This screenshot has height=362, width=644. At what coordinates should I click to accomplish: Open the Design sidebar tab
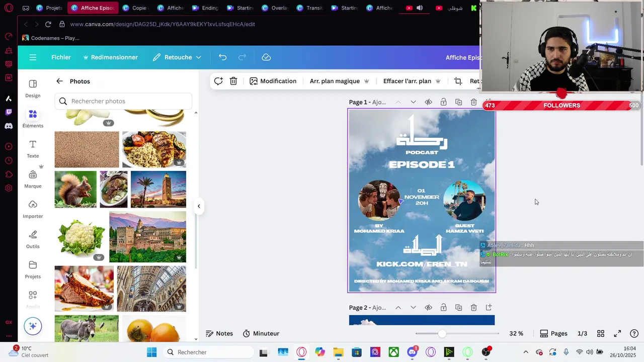[x=33, y=88]
